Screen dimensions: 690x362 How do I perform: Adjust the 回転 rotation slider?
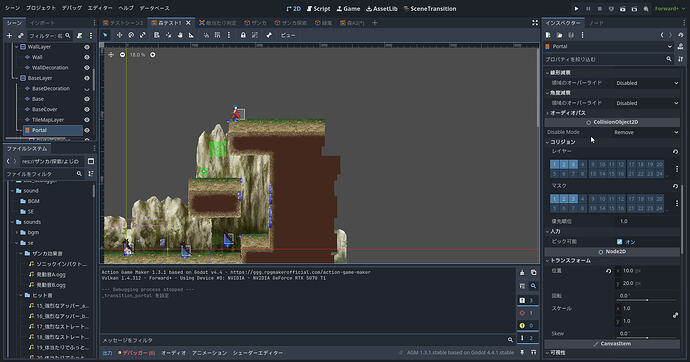[646, 300]
